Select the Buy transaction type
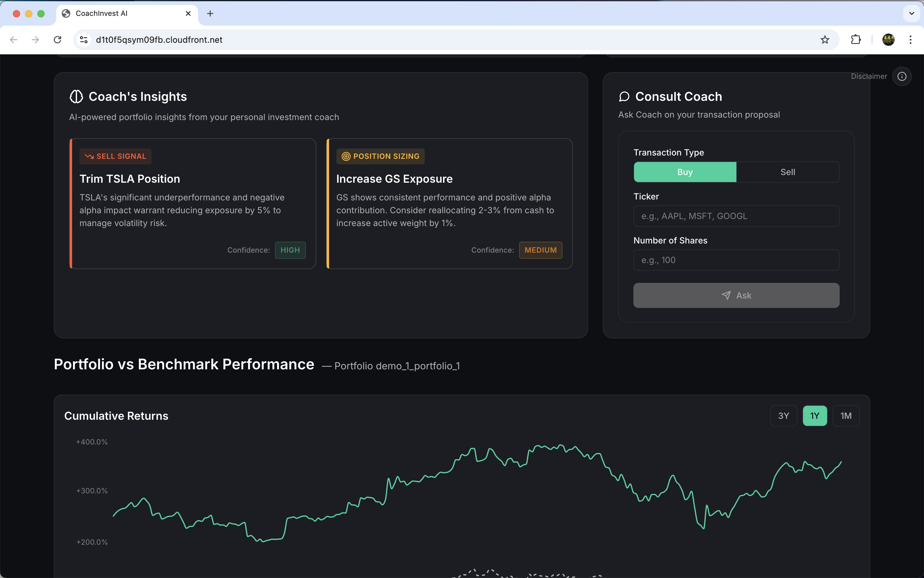 pos(685,172)
